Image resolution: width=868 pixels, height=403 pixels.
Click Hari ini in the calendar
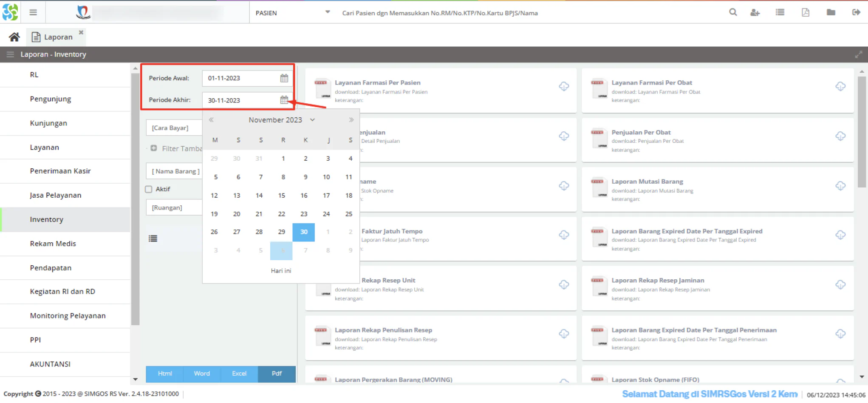281,271
